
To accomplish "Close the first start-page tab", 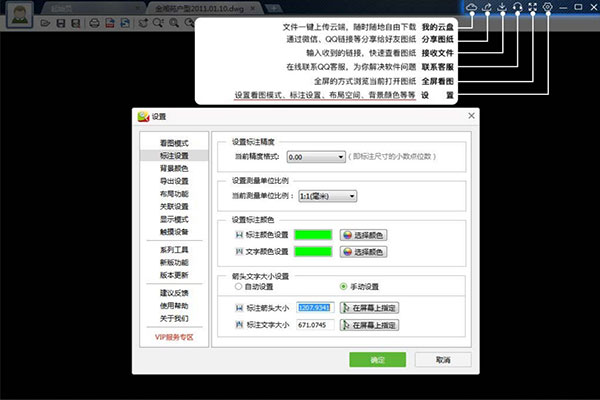I will point(137,8).
